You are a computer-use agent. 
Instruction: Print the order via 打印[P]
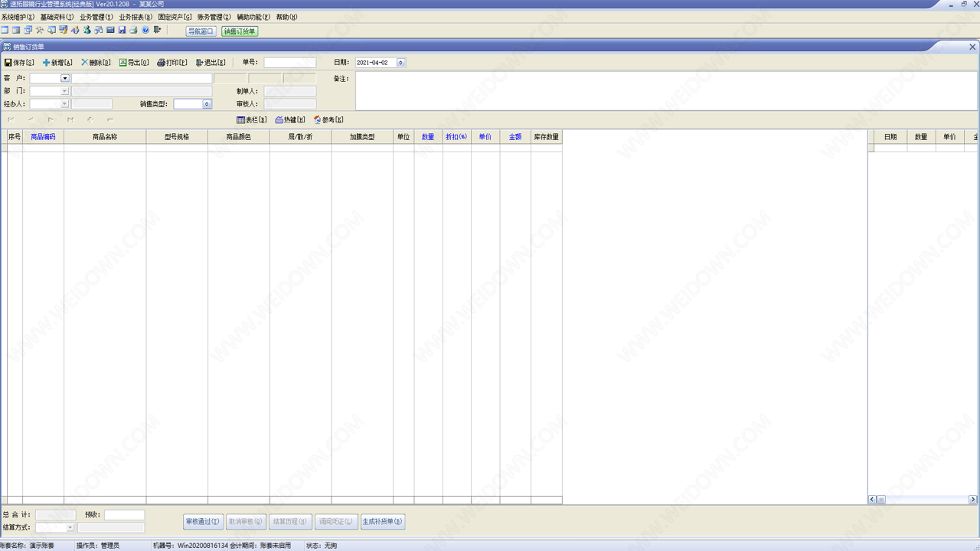point(172,63)
